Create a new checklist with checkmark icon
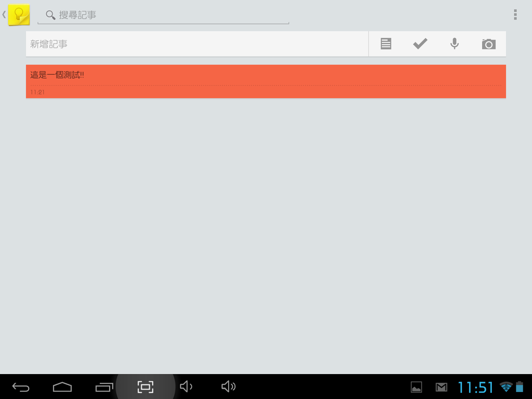Image resolution: width=532 pixels, height=399 pixels. [420, 44]
